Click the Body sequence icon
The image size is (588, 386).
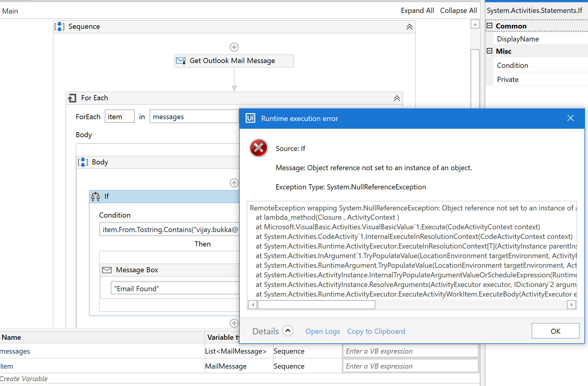tap(83, 162)
